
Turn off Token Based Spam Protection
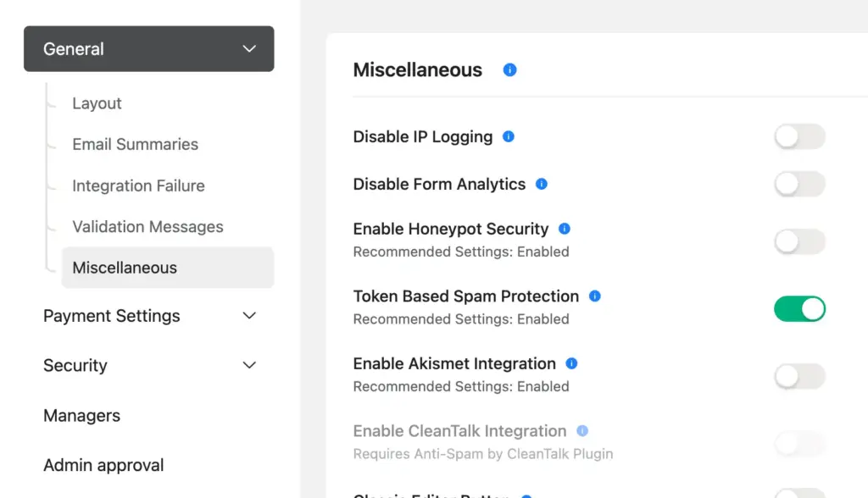(799, 309)
